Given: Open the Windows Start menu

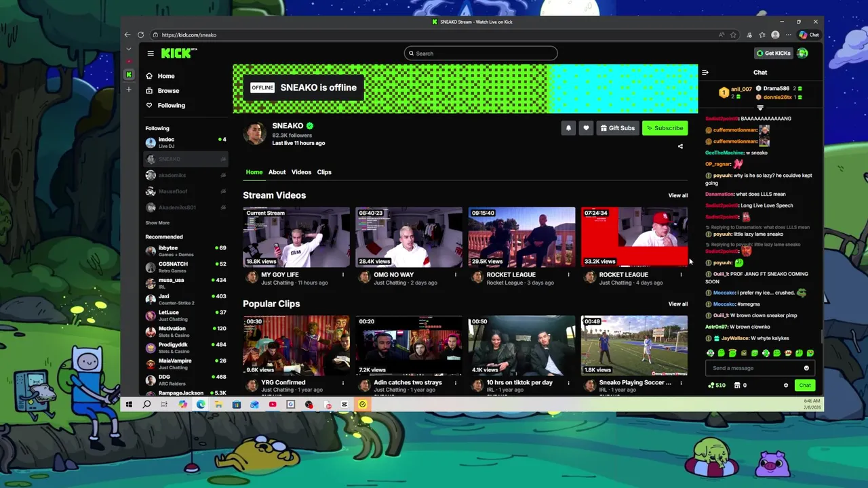Looking at the screenshot, I should click(129, 405).
